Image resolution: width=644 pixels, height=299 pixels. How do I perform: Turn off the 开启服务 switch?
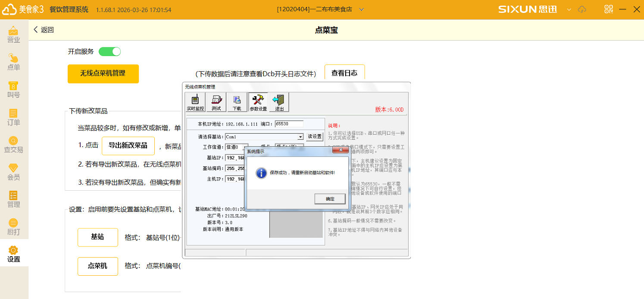point(110,52)
